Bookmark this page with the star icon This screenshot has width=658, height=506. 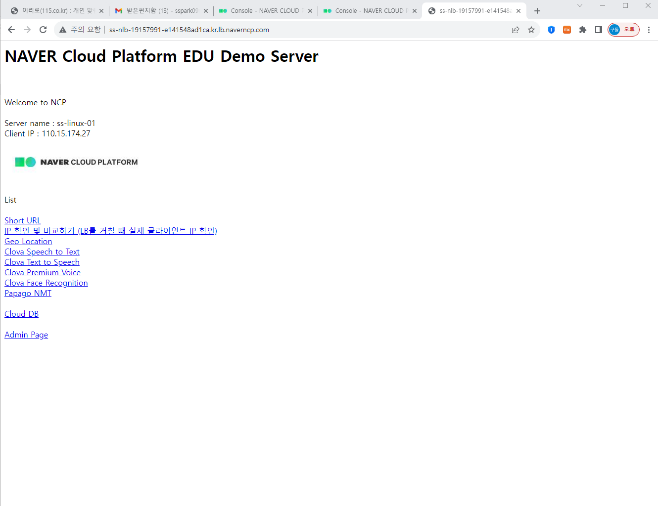(x=531, y=30)
